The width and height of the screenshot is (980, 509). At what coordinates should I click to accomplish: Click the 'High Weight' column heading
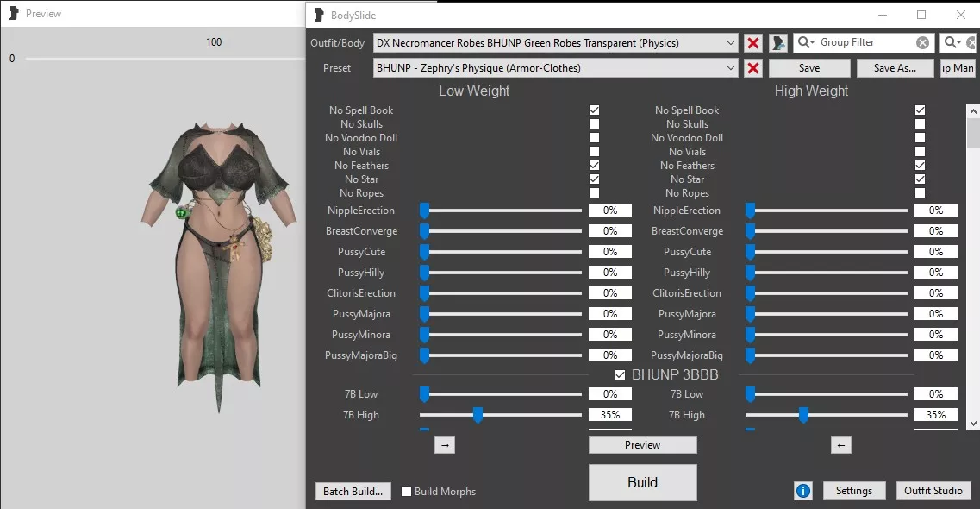pos(811,91)
